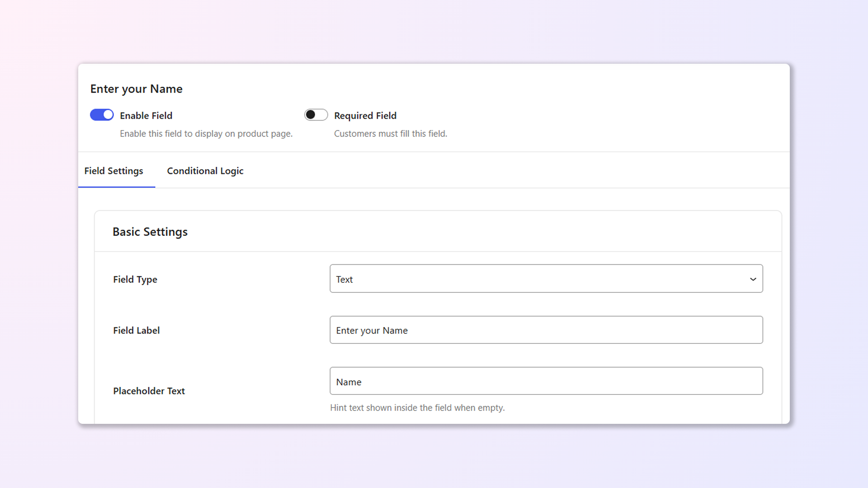The image size is (868, 488).
Task: Click the Enable Field label text
Action: (x=146, y=116)
